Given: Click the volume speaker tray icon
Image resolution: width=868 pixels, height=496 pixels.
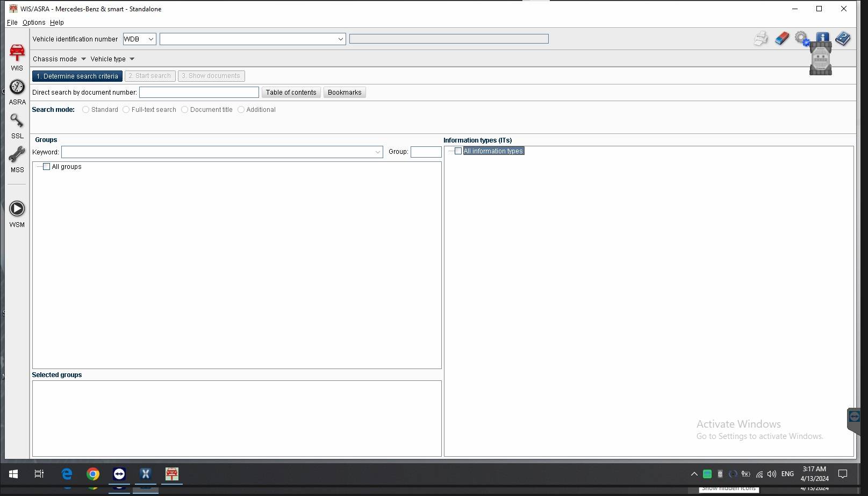Looking at the screenshot, I should [772, 474].
